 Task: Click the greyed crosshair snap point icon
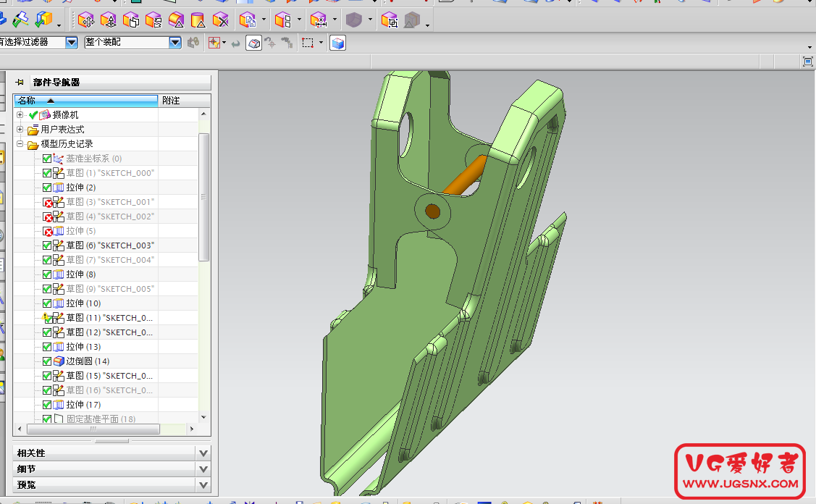[x=270, y=43]
